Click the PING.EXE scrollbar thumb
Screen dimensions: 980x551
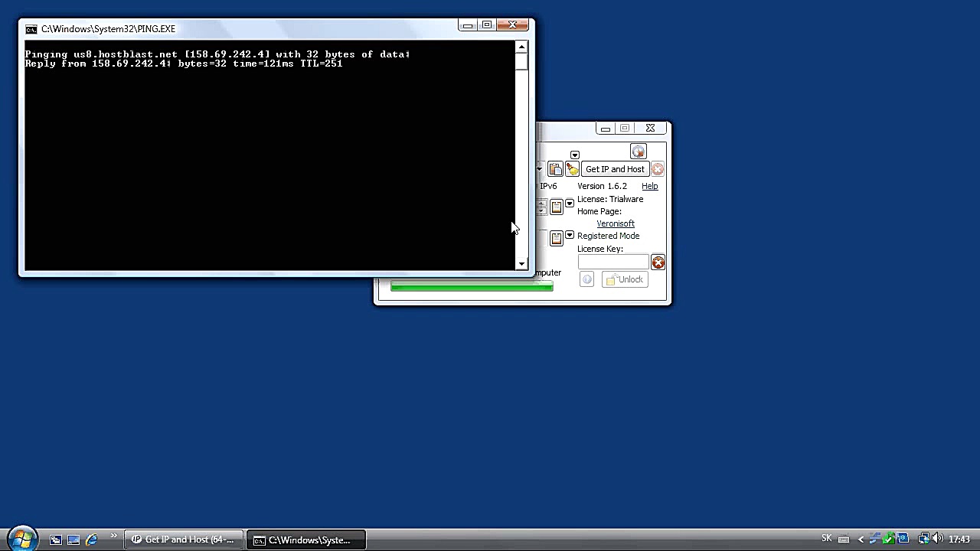(x=521, y=62)
